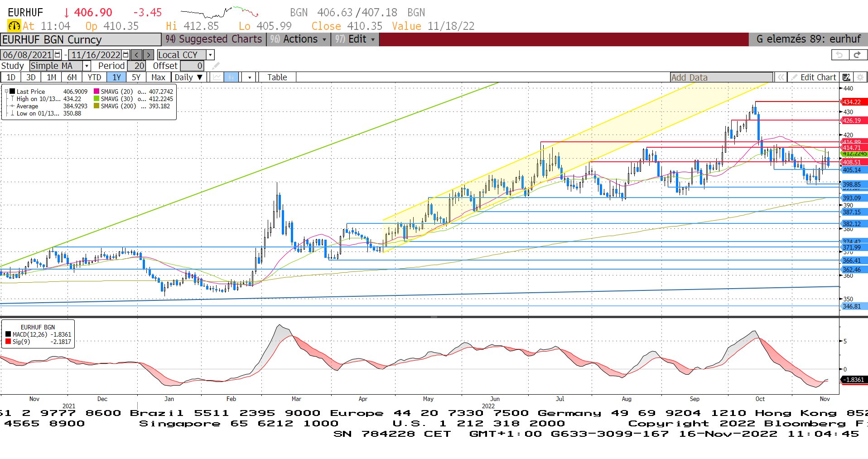Click the 426.19 red price level label
The image size is (868, 459).
pos(854,121)
